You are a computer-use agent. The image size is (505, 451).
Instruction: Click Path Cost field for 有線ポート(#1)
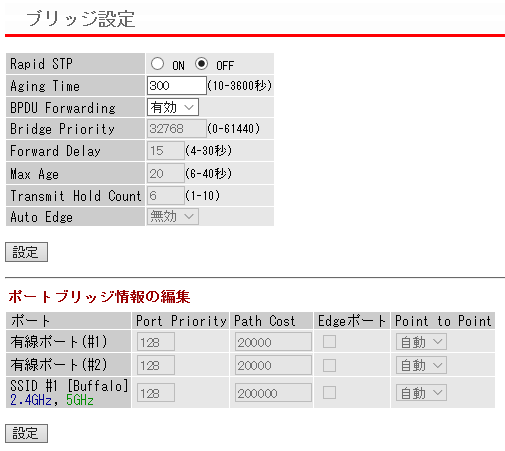(273, 342)
